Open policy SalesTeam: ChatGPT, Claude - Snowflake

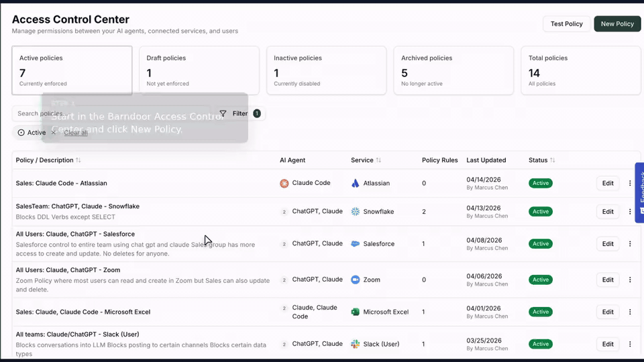point(78,206)
